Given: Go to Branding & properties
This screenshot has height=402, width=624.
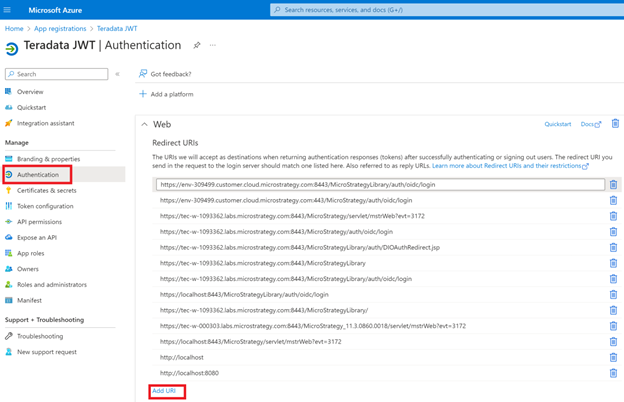Looking at the screenshot, I should click(x=48, y=159).
